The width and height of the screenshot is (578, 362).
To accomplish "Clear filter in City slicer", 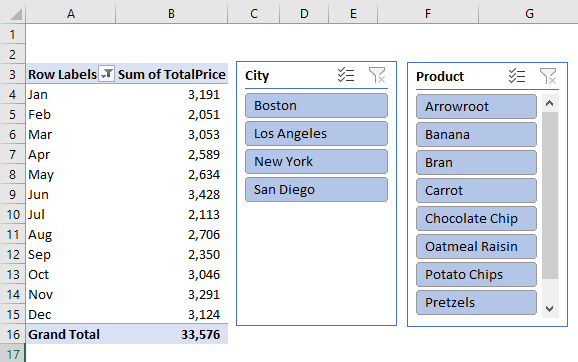I will click(x=377, y=75).
